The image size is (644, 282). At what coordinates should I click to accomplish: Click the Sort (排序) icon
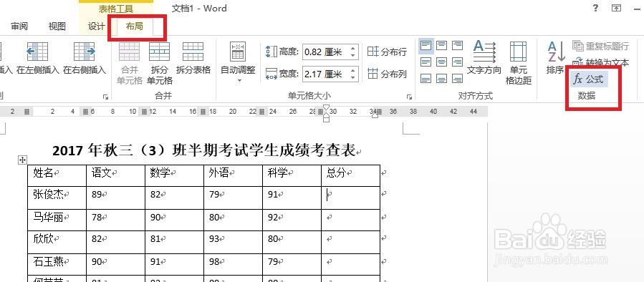(x=556, y=52)
